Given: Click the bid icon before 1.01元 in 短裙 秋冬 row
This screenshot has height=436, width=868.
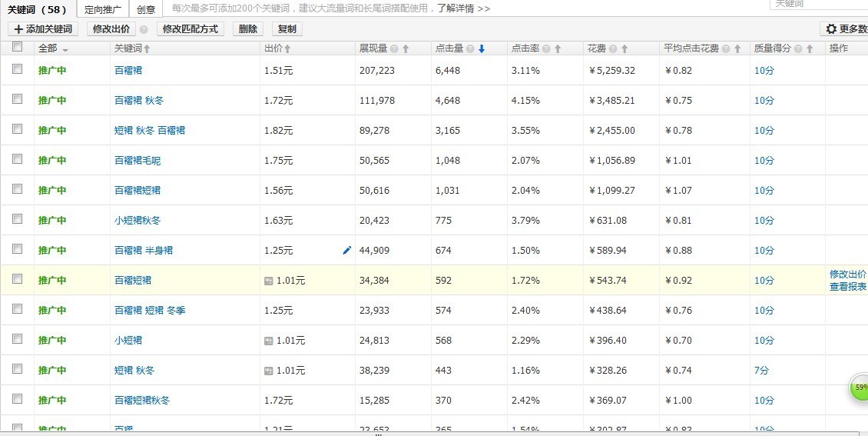Looking at the screenshot, I should click(x=269, y=371).
